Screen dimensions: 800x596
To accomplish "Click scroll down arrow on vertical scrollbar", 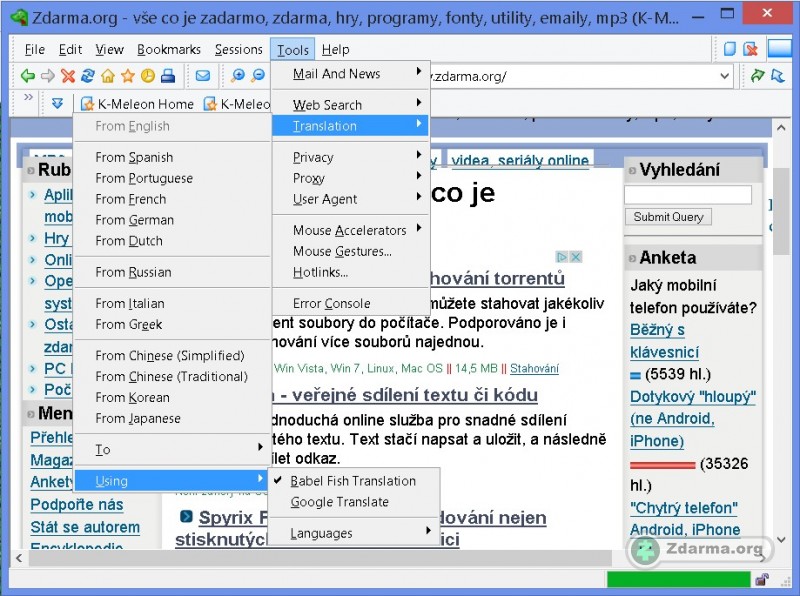I will (x=781, y=539).
